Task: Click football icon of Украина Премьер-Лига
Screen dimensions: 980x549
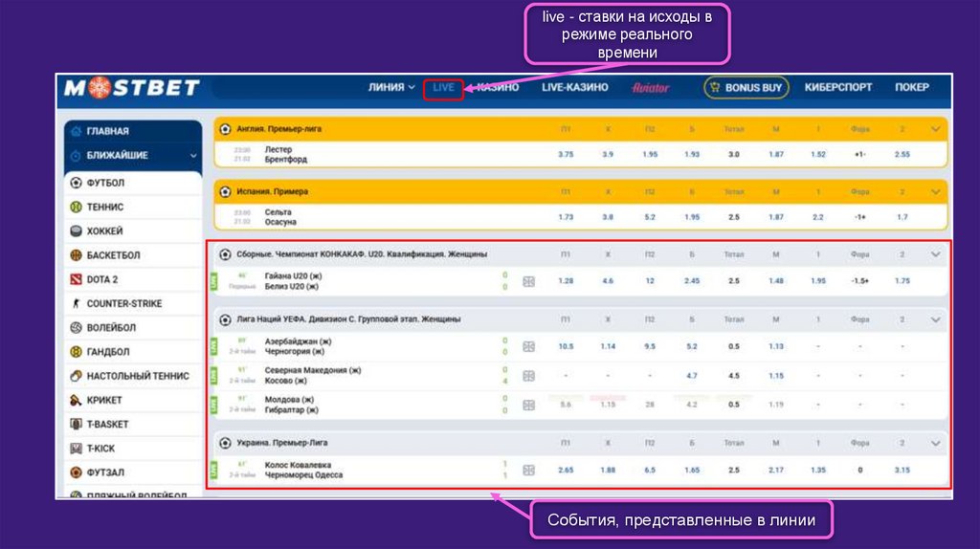Action: pos(225,443)
